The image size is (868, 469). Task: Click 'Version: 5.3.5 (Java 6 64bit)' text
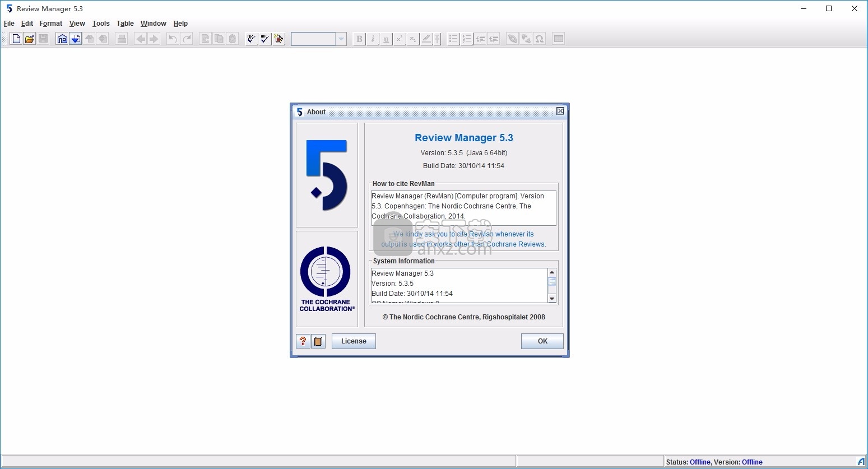tap(464, 153)
